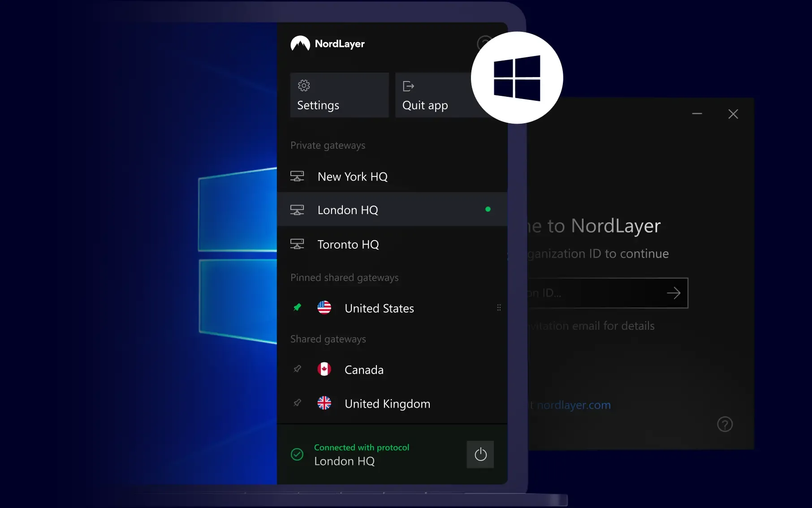Pin the Canada shared gateway
The image size is (812, 508).
pos(297,369)
